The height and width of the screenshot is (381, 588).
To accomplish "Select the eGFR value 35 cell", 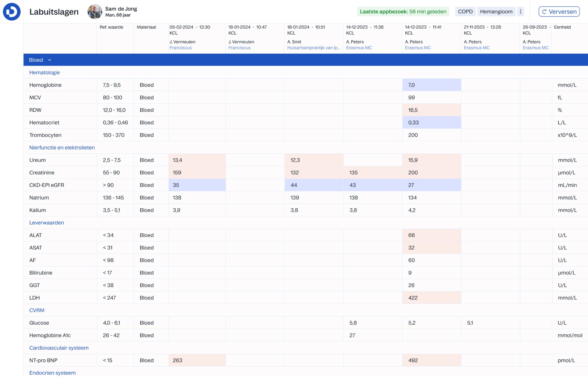I will click(x=197, y=185).
